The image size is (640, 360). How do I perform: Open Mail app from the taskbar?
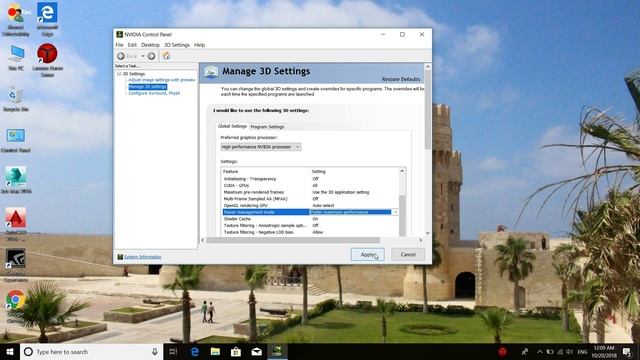(x=256, y=351)
